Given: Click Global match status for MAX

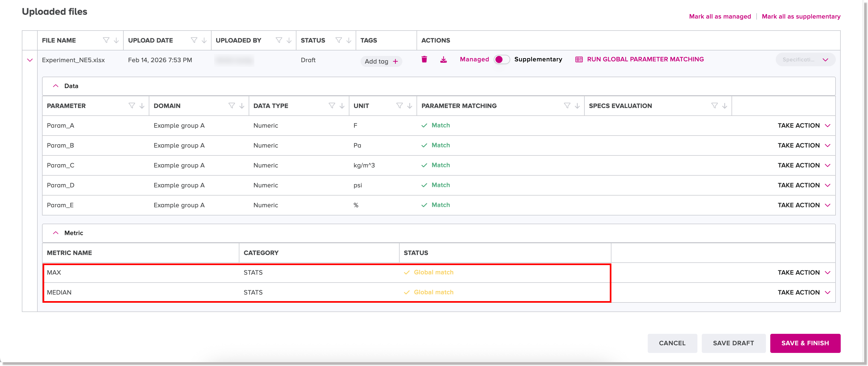Looking at the screenshot, I should [429, 272].
